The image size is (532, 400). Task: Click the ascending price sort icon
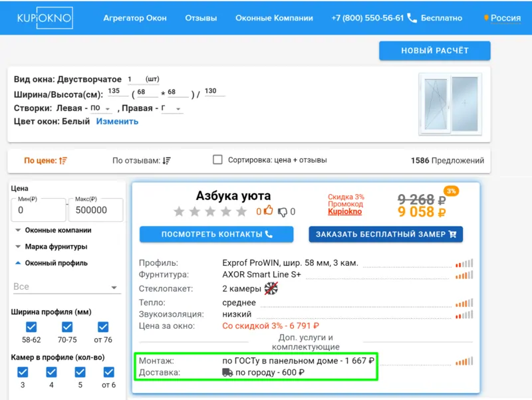point(63,161)
